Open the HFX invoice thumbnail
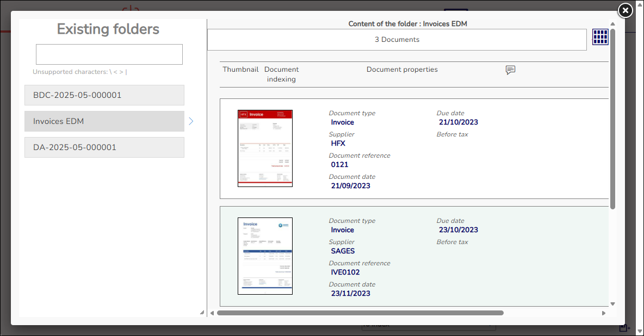Image resolution: width=644 pixels, height=336 pixels. (265, 148)
